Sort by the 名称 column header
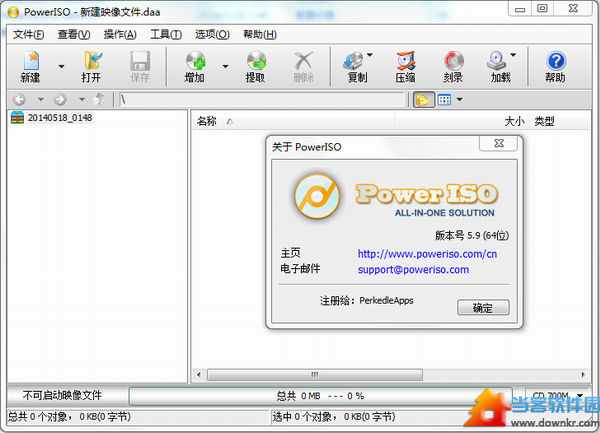This screenshot has width=600, height=433. [207, 121]
